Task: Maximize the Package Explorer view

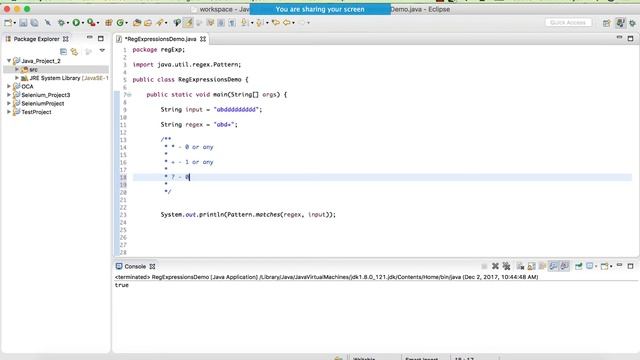Action: (x=100, y=38)
